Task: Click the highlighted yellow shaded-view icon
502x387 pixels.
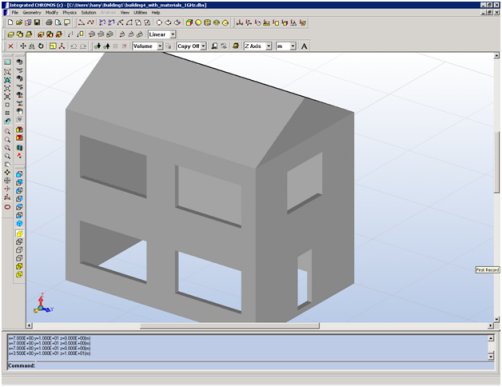Action: click(19, 234)
